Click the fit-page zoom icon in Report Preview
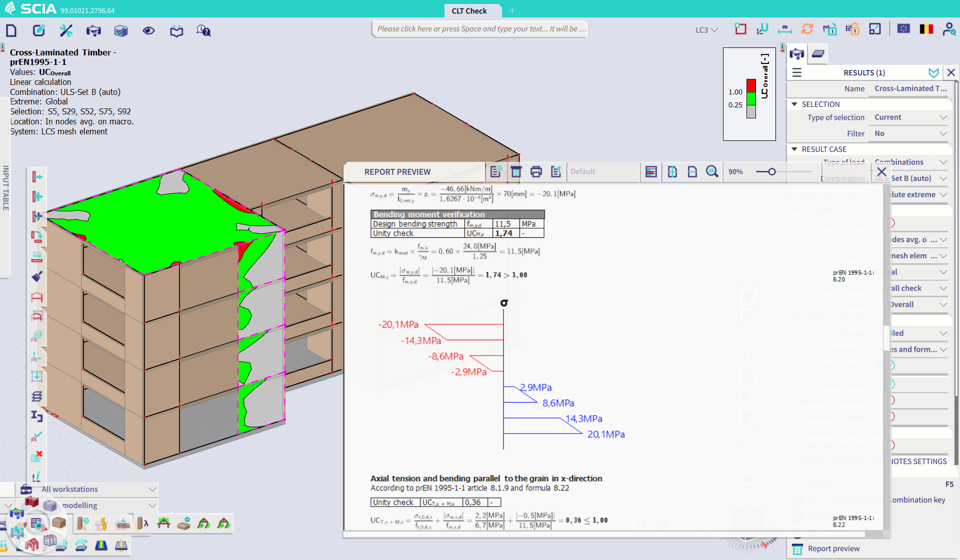The width and height of the screenshot is (960, 560). 672,171
